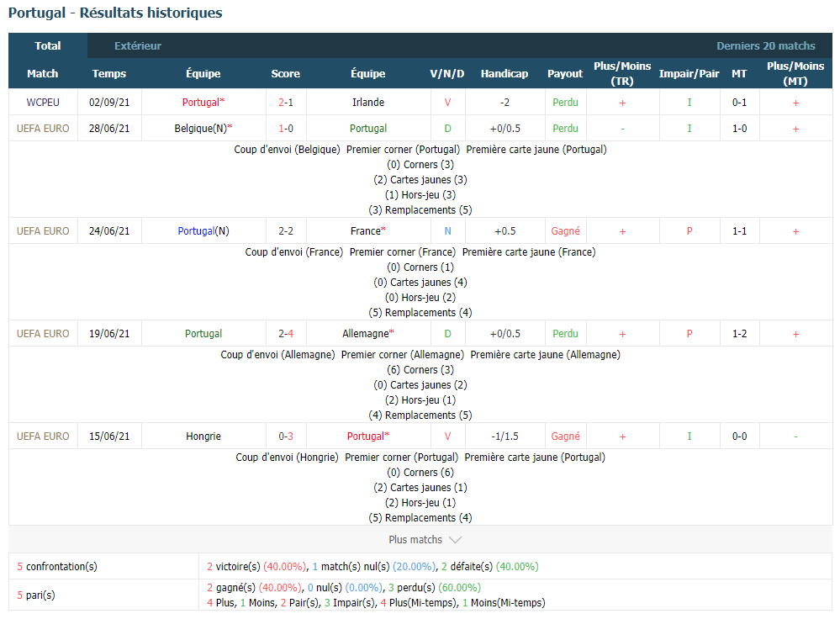840x619 pixels.
Task: Click the 2-2 score against France
Action: click(x=286, y=231)
